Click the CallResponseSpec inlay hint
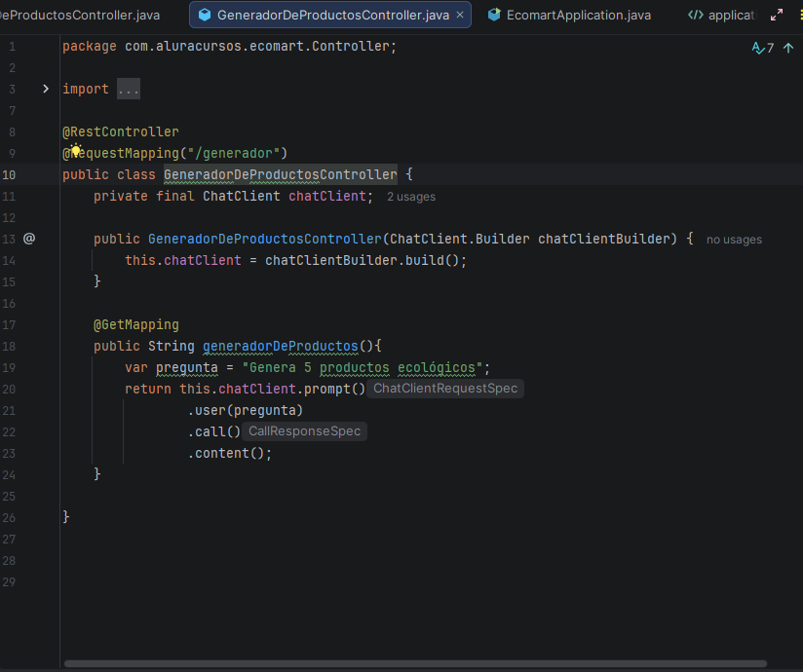803x672 pixels. click(x=304, y=431)
